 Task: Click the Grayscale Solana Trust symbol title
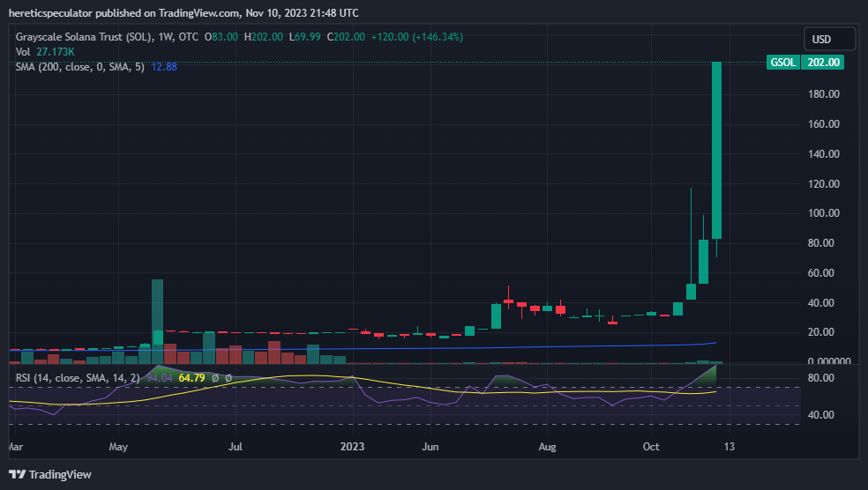[84, 37]
